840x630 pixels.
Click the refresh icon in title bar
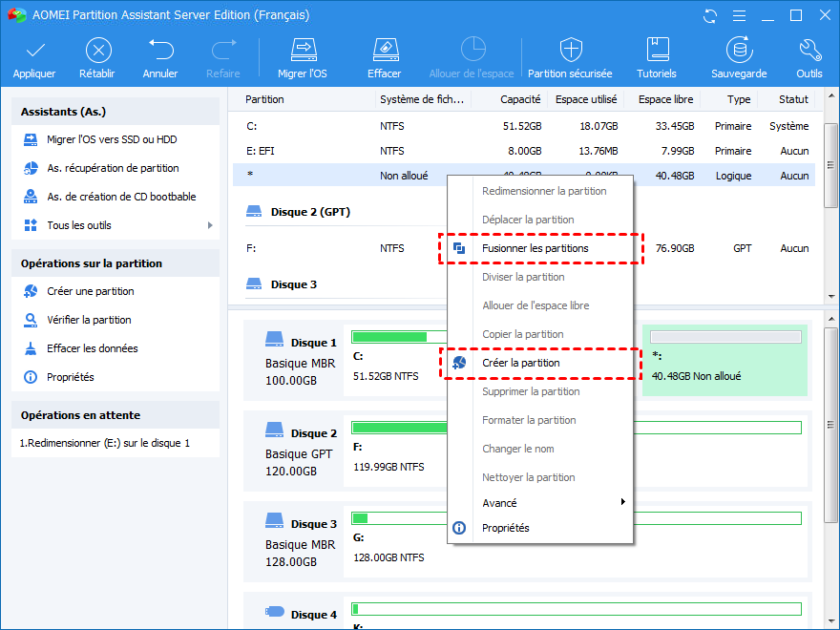tap(710, 16)
